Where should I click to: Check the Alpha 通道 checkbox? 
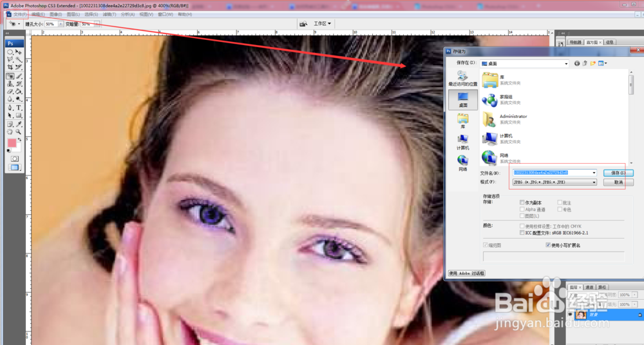pos(522,209)
